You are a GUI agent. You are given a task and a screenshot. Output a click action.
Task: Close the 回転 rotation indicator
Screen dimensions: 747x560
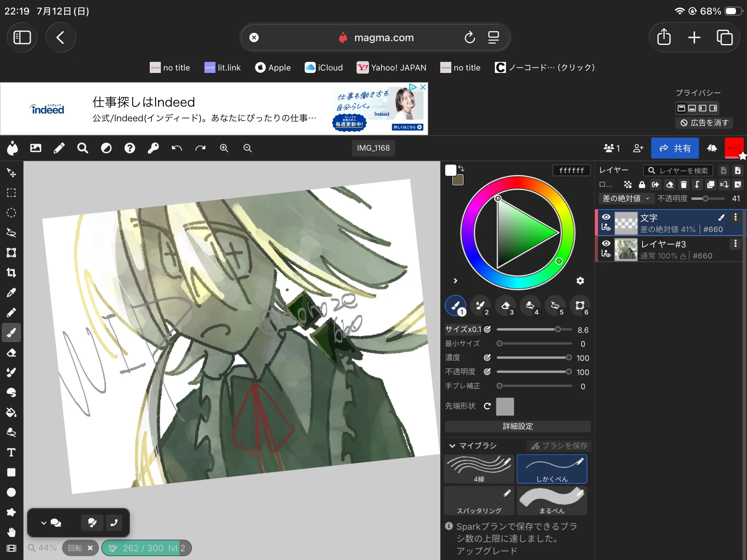[x=90, y=548]
